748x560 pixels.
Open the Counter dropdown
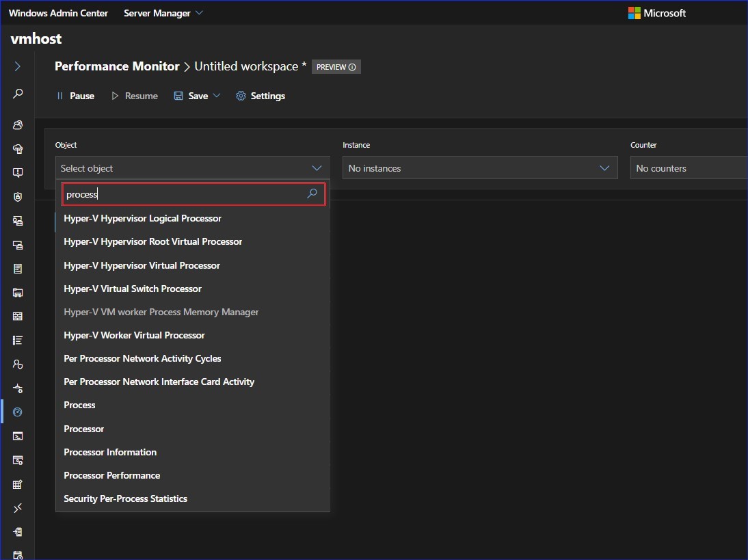(689, 168)
